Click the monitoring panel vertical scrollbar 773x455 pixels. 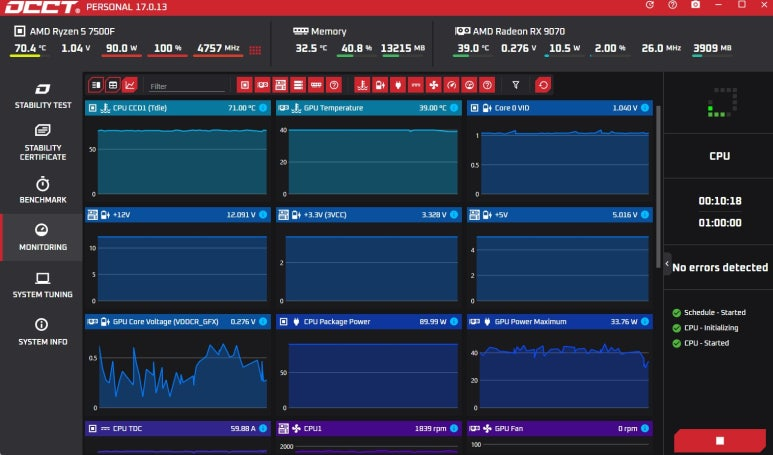coord(658,187)
